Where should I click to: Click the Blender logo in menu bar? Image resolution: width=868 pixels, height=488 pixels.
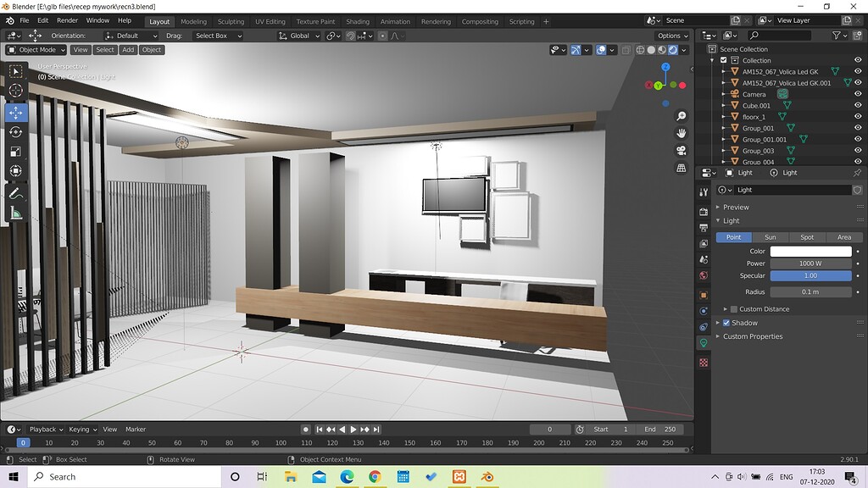[x=10, y=20]
